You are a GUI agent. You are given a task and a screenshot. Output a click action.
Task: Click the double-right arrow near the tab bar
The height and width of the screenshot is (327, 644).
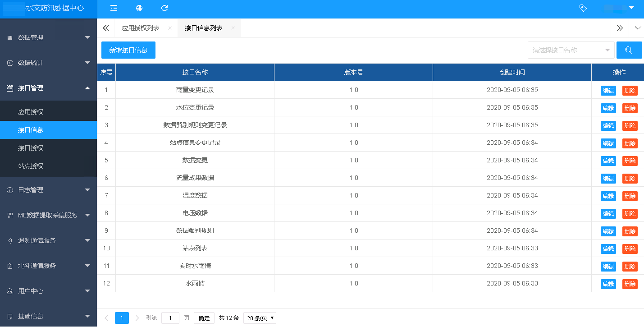click(x=620, y=28)
